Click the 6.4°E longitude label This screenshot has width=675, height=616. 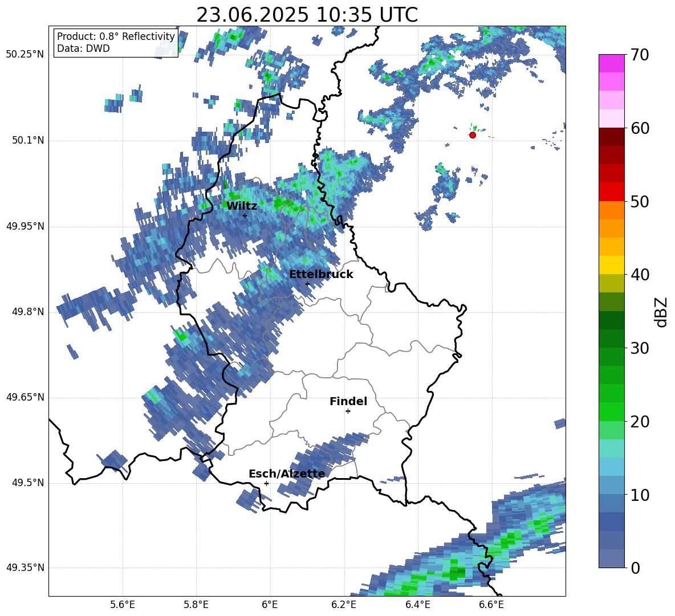pos(417,605)
